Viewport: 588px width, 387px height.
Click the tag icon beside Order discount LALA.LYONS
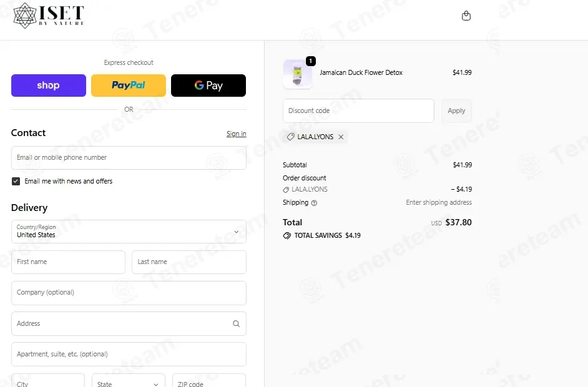286,190
